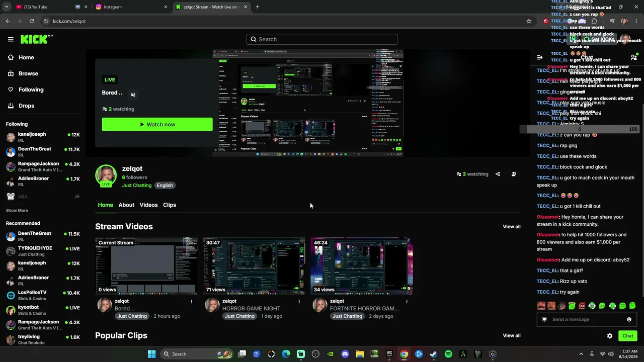Pick the red angry face quick emote
This screenshot has height=362, width=644.
coord(582,306)
